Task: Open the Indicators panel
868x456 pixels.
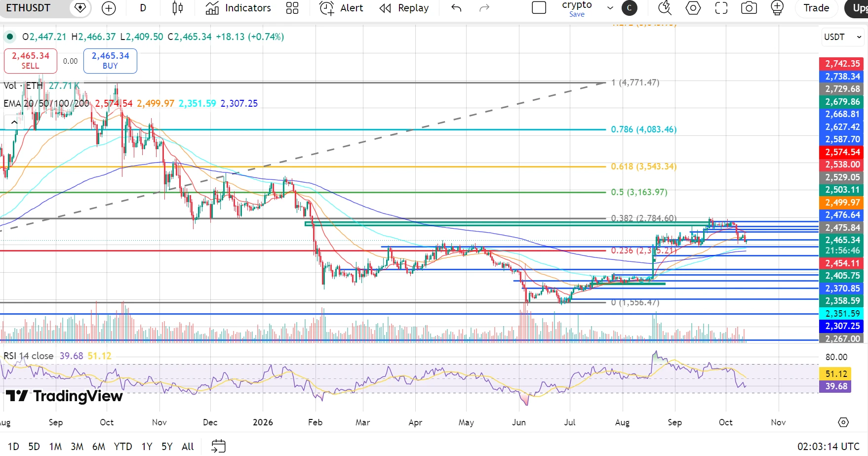Action: (x=238, y=8)
